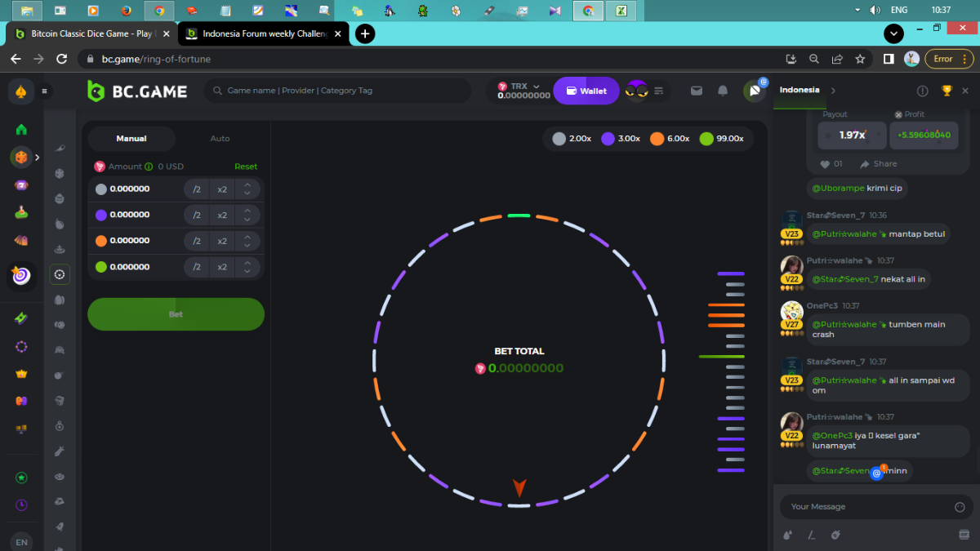Open chat rules info icon
The height and width of the screenshot is (551, 980).
click(x=923, y=91)
